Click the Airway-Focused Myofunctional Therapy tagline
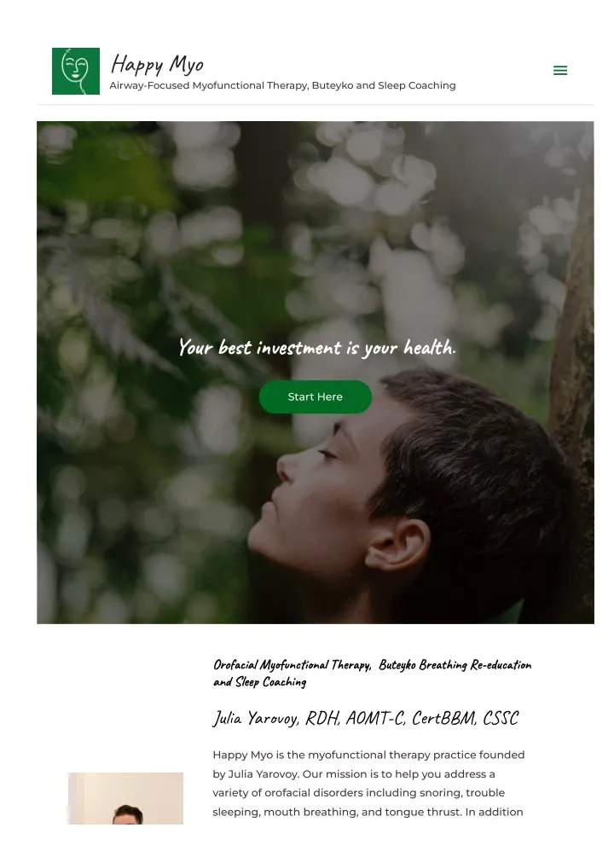Image resolution: width=614 pixels, height=868 pixels. pyautogui.click(x=282, y=85)
